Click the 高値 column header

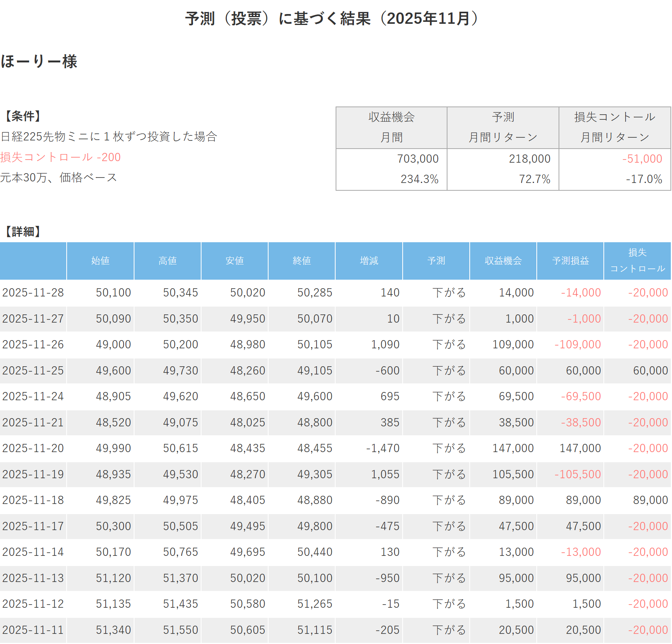click(x=168, y=261)
